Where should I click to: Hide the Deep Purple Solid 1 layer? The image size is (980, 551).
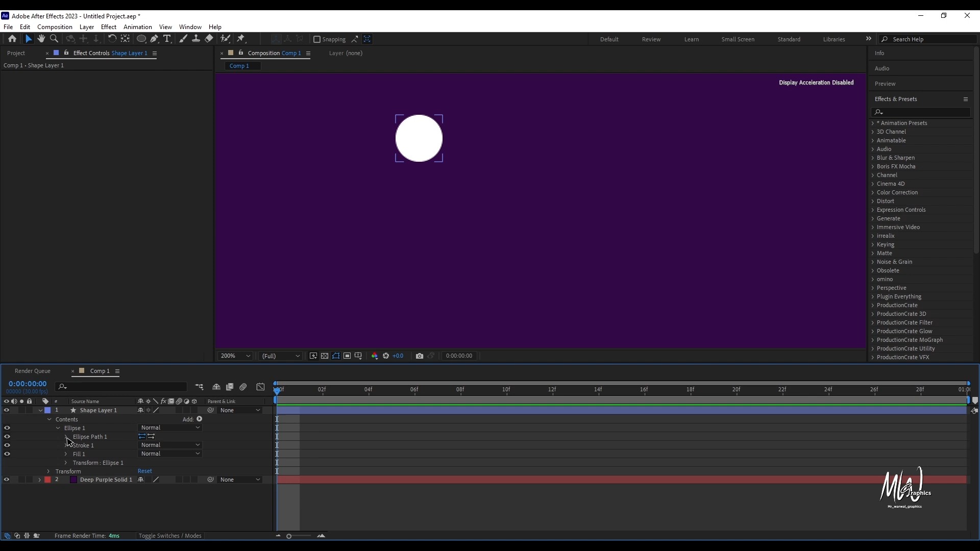pos(7,480)
